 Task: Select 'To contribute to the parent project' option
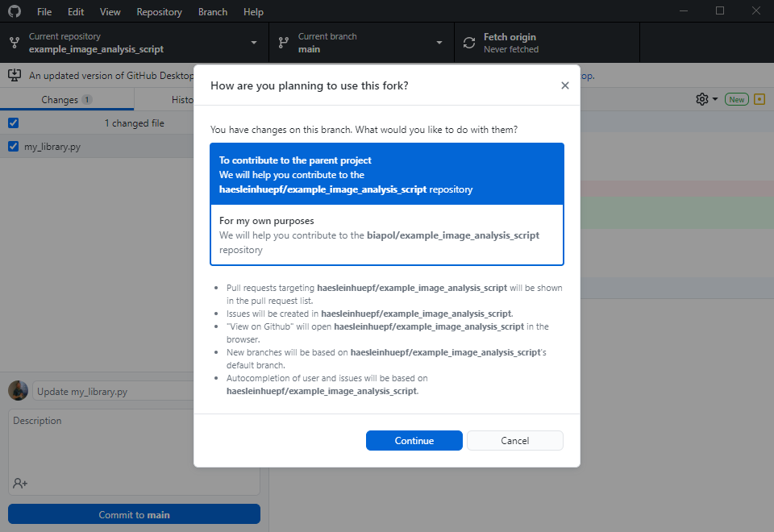coord(386,174)
